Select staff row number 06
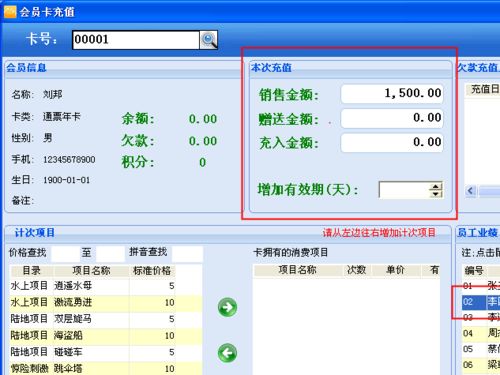The image size is (500, 375). 481,365
